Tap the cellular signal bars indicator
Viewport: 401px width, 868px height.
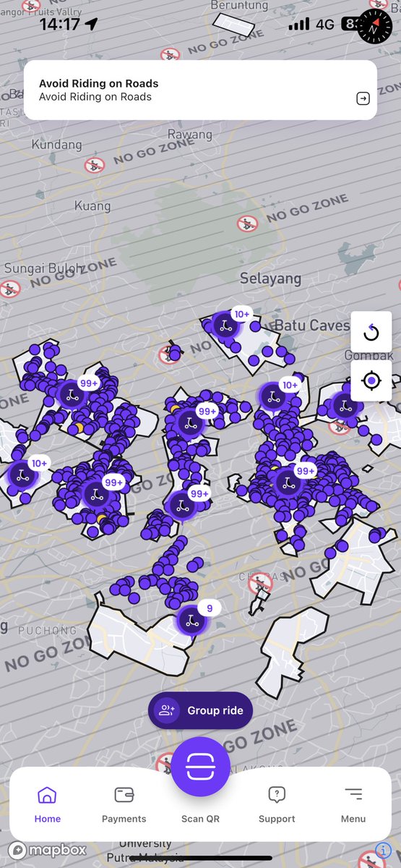pyautogui.click(x=298, y=25)
